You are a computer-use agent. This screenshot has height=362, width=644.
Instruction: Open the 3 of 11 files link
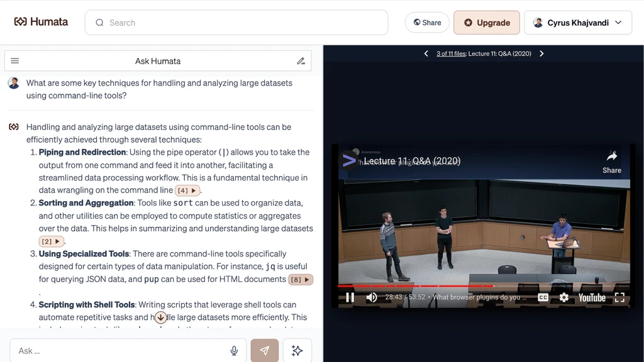[451, 53]
